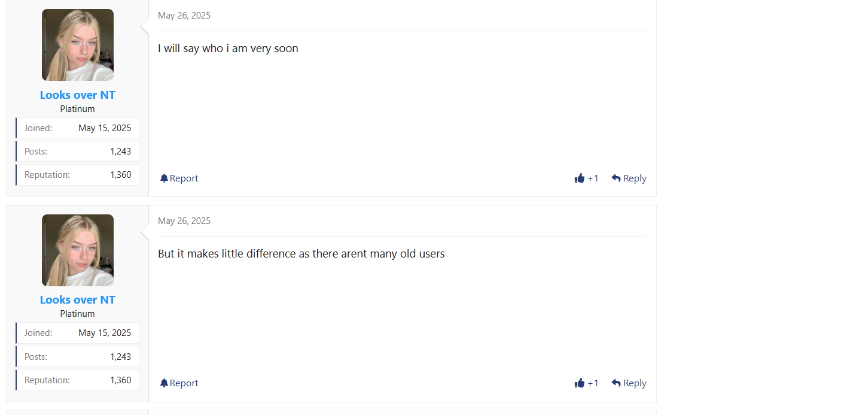Click thumbs-up like icon on second post

tap(579, 383)
